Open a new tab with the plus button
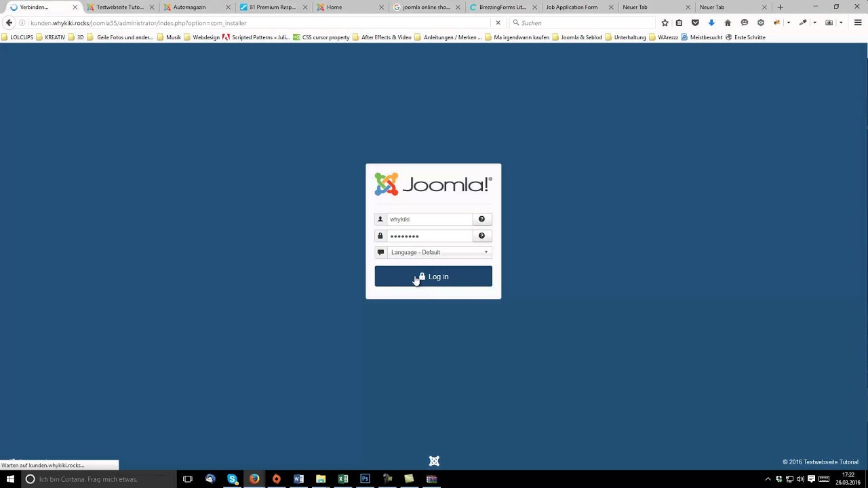Image resolution: width=868 pixels, height=488 pixels. tap(780, 7)
